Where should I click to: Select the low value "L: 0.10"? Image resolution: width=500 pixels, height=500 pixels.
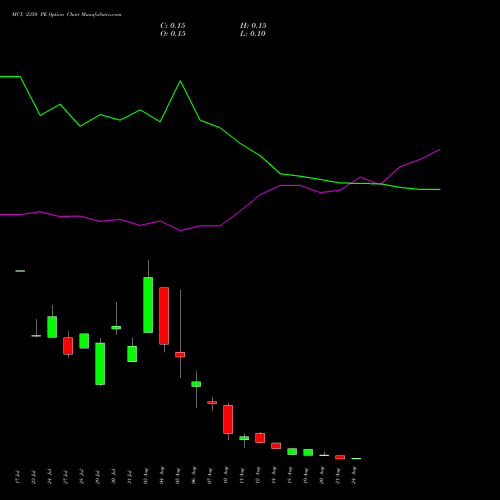coord(253,34)
